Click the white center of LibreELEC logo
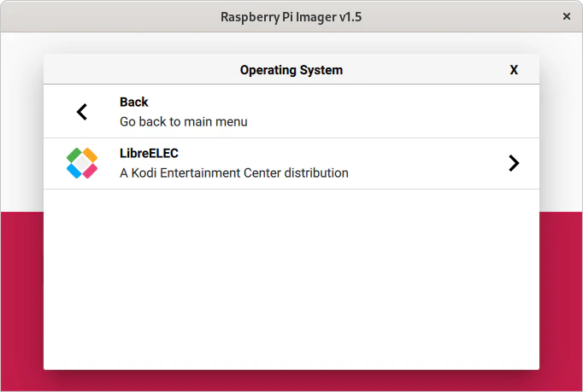This screenshot has height=392, width=583. coord(82,163)
